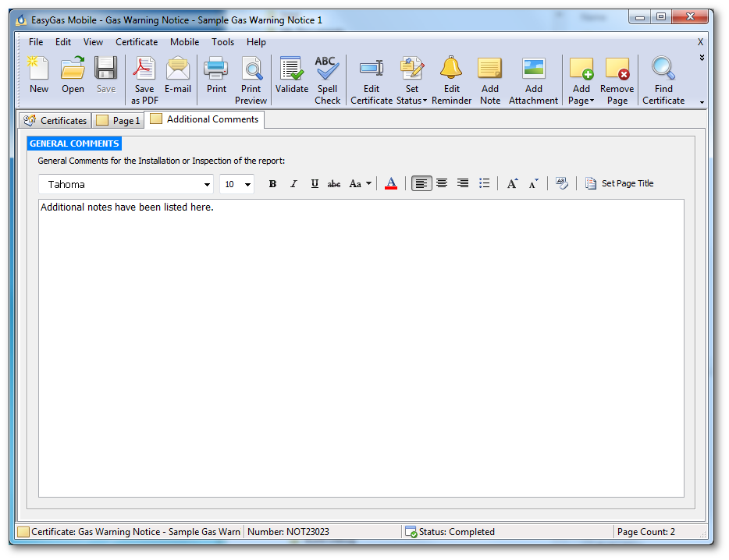Click status bar Status: Completed
Screen dimensions: 729x560
pyautogui.click(x=450, y=532)
